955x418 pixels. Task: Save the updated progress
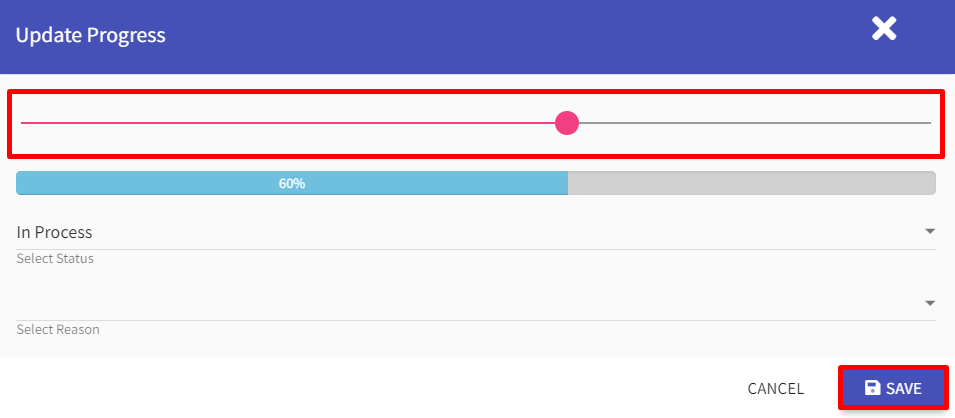[x=893, y=388]
